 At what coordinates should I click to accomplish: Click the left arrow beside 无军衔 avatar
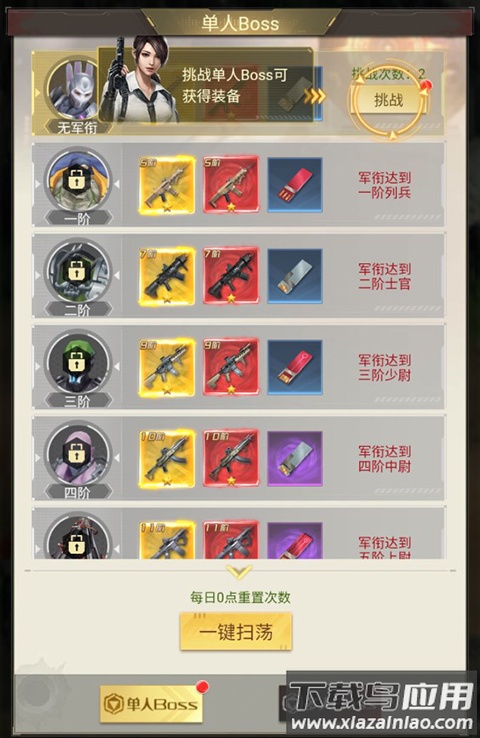click(x=38, y=93)
